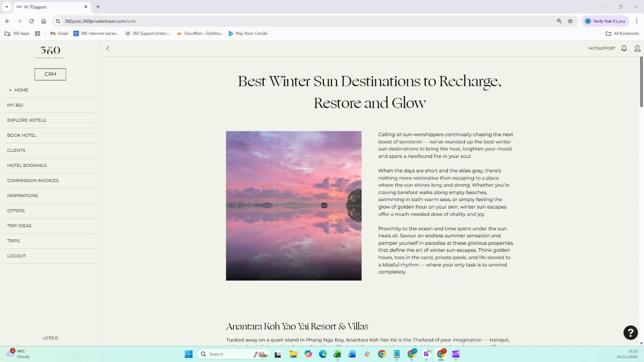This screenshot has height=362, width=644.
Task: Open Slack from the taskbar
Action: [x=367, y=354]
